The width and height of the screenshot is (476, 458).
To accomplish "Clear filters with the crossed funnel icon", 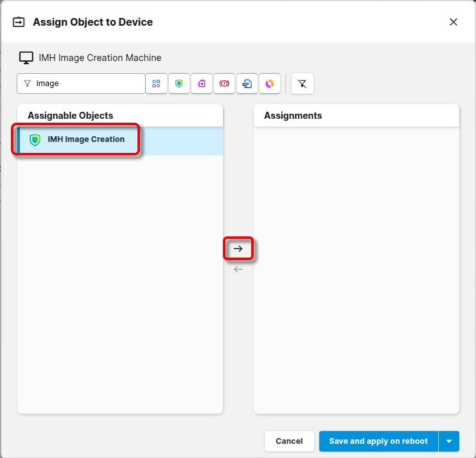I will (303, 84).
